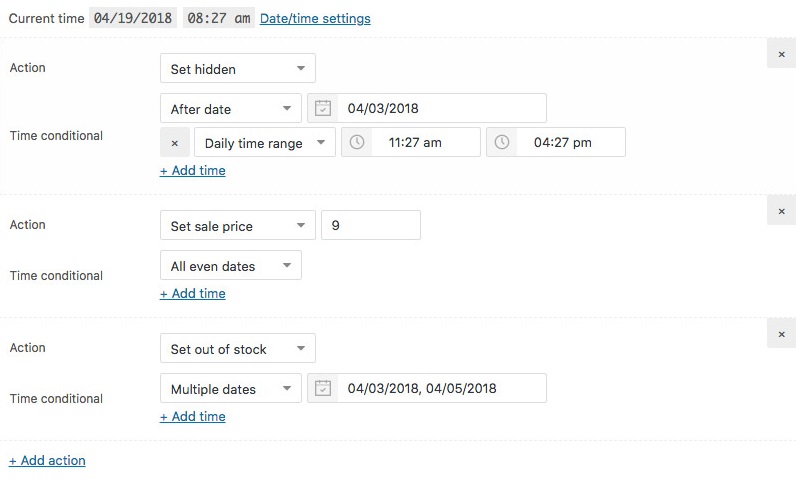
Task: Edit the 11:27 am start time field
Action: click(425, 142)
